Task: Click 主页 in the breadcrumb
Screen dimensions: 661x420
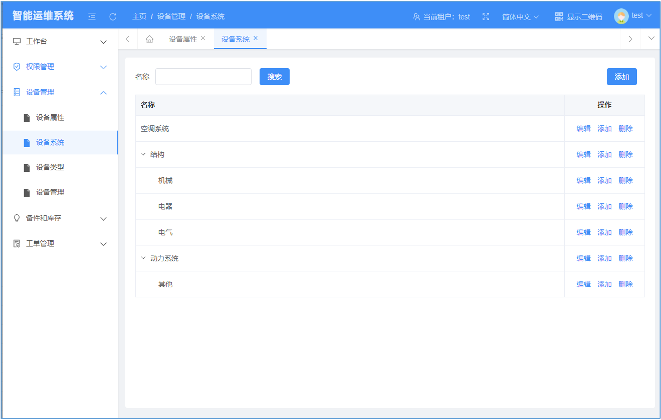Action: coord(139,16)
